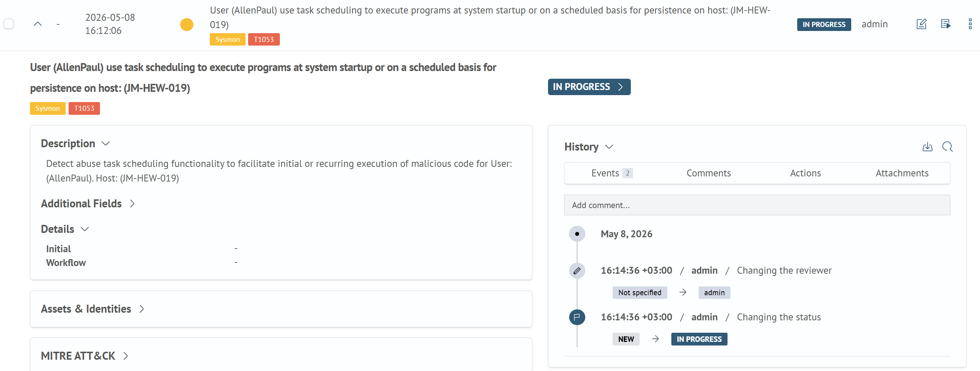Image resolution: width=980 pixels, height=371 pixels.
Task: Click the flag status-change timeline icon
Action: 577,317
